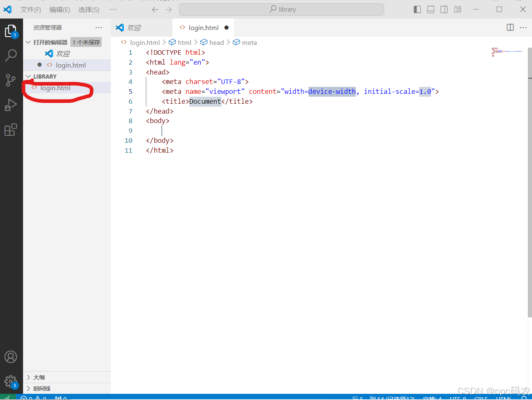Open the Extensions view

coord(11,130)
